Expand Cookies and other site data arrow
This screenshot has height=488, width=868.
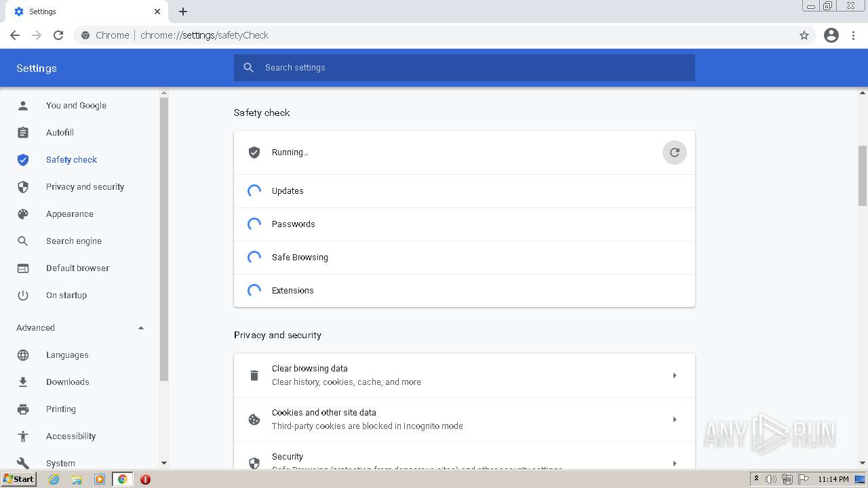pos(675,420)
